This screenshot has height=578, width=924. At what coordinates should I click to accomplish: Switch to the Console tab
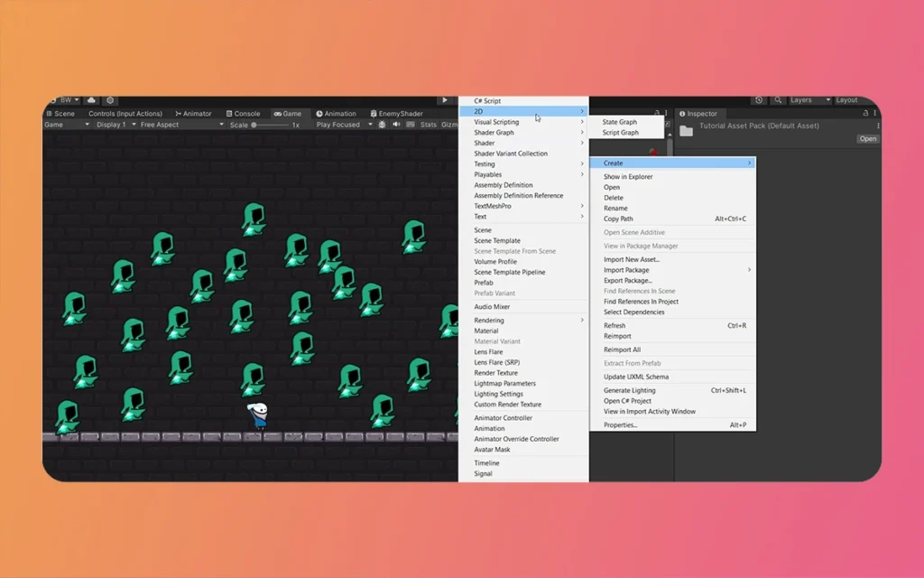pos(244,113)
